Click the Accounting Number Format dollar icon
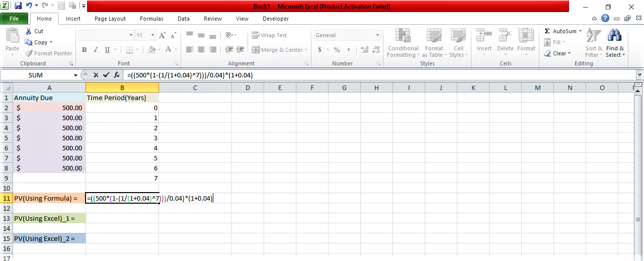This screenshot has width=644, height=261. click(319, 50)
